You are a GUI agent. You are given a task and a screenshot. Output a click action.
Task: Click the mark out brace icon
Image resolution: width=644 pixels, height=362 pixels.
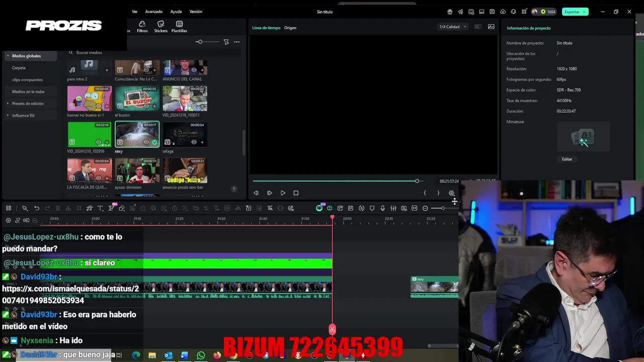pyautogui.click(x=438, y=193)
